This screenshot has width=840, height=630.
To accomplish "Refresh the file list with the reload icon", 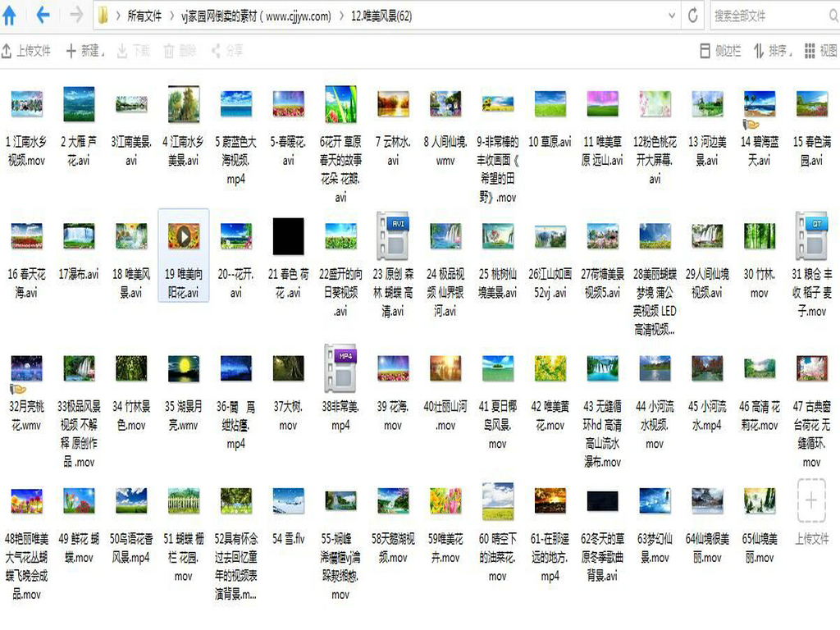I will [692, 15].
